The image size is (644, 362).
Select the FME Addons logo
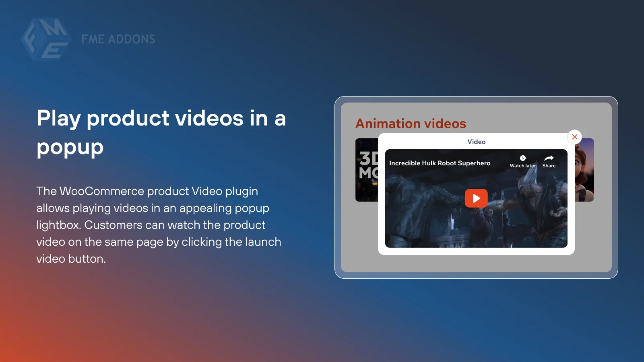pos(46,38)
